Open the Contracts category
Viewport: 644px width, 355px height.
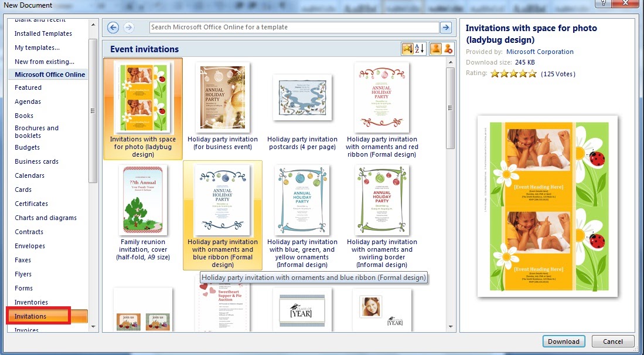point(29,232)
